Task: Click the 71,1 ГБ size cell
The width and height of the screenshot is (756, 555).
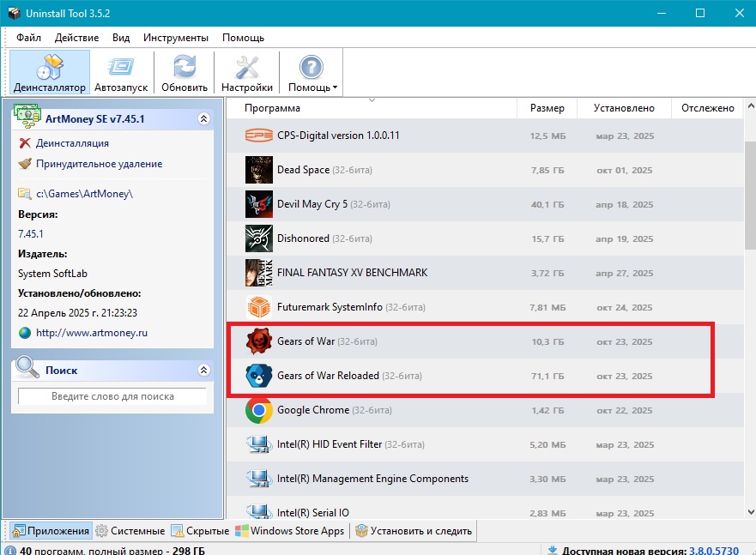Action: click(547, 376)
